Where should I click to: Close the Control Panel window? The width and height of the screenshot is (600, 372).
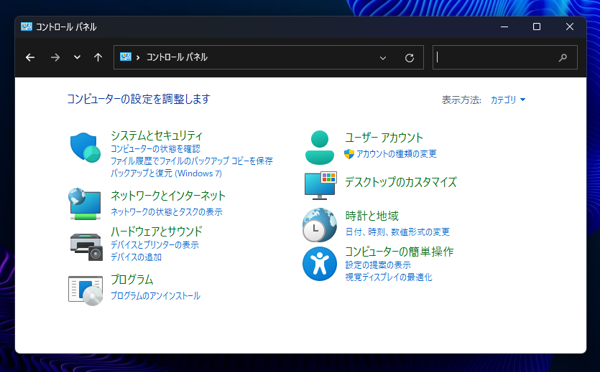569,27
